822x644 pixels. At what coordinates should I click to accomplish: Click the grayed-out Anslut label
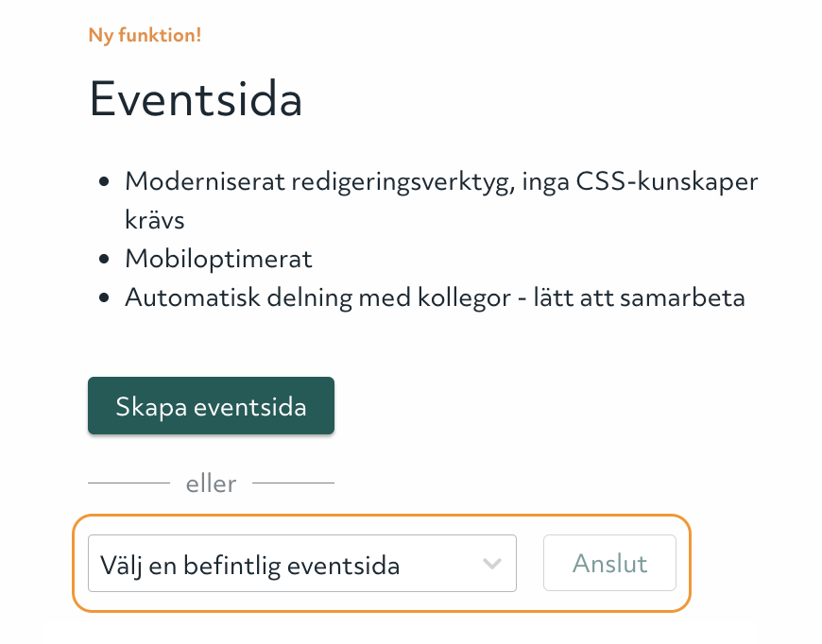tap(609, 563)
